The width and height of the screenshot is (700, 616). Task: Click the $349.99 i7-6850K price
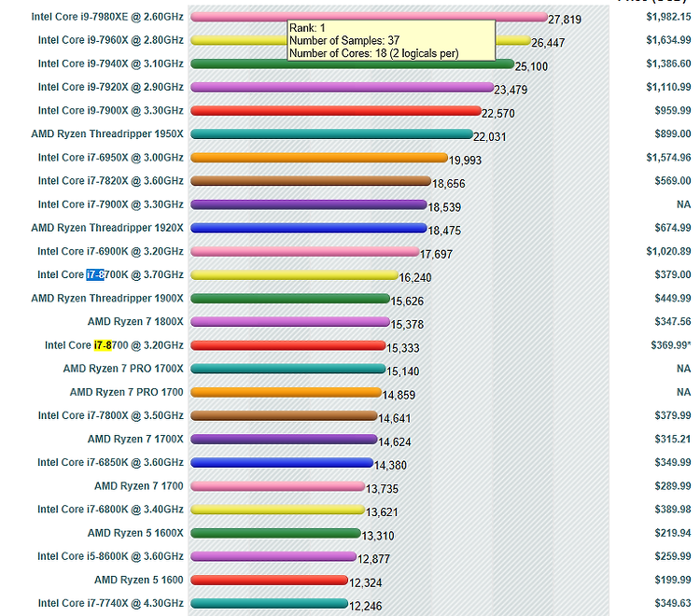point(673,462)
